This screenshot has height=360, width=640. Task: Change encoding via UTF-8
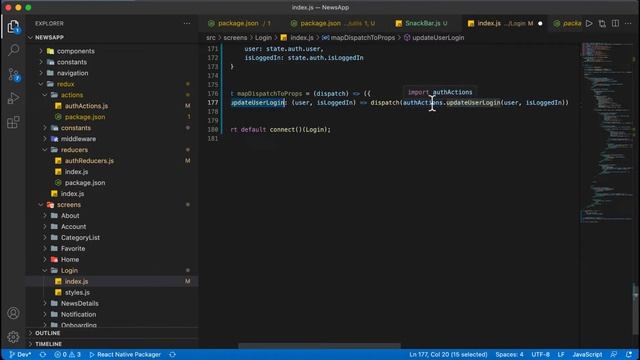[540, 354]
